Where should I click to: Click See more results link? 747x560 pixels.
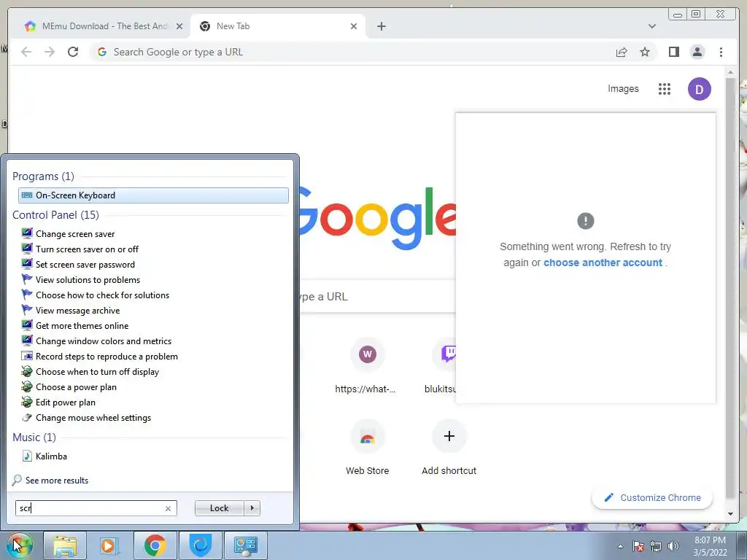[x=57, y=480]
